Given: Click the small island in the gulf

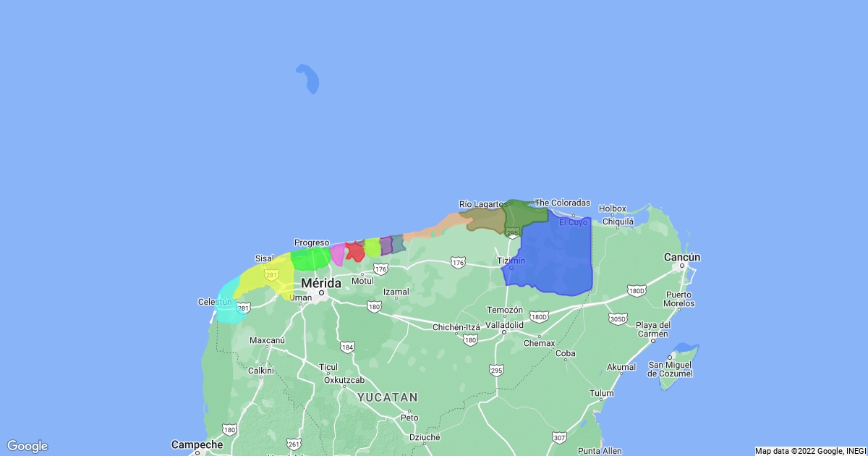Looking at the screenshot, I should click(309, 78).
